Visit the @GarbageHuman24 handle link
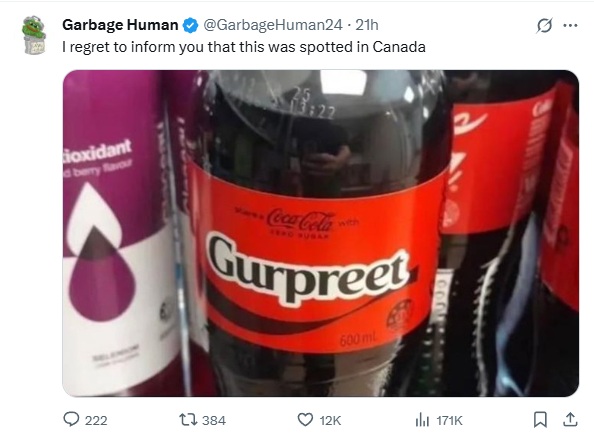 pyautogui.click(x=273, y=25)
